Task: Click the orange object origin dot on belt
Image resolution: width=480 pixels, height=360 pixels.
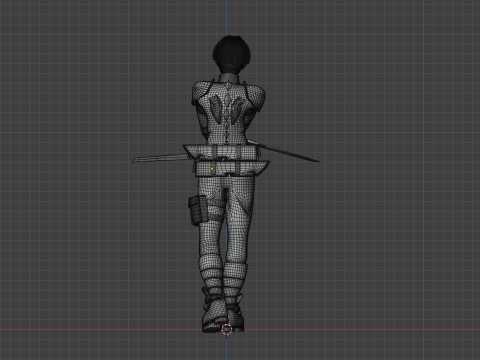Action: coord(212,169)
